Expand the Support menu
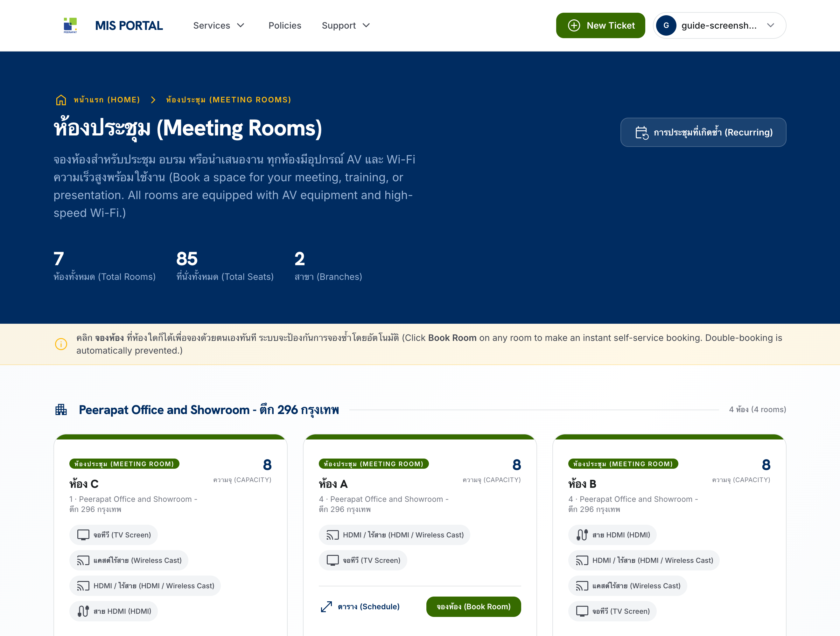The image size is (840, 636). pyautogui.click(x=346, y=25)
